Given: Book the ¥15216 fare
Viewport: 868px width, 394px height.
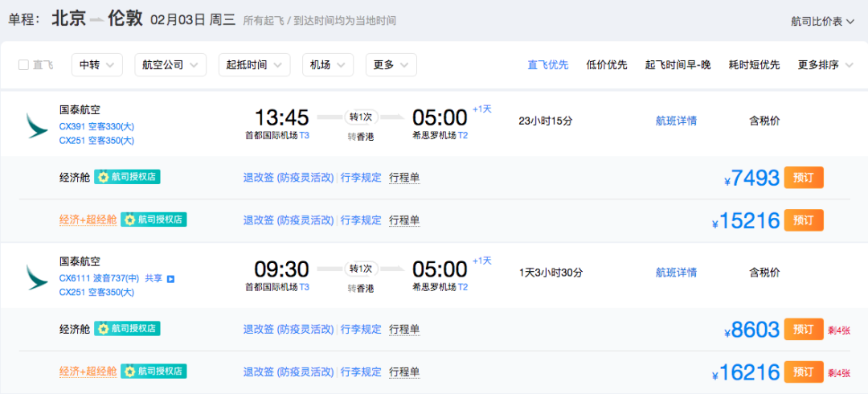Looking at the screenshot, I should 804,220.
